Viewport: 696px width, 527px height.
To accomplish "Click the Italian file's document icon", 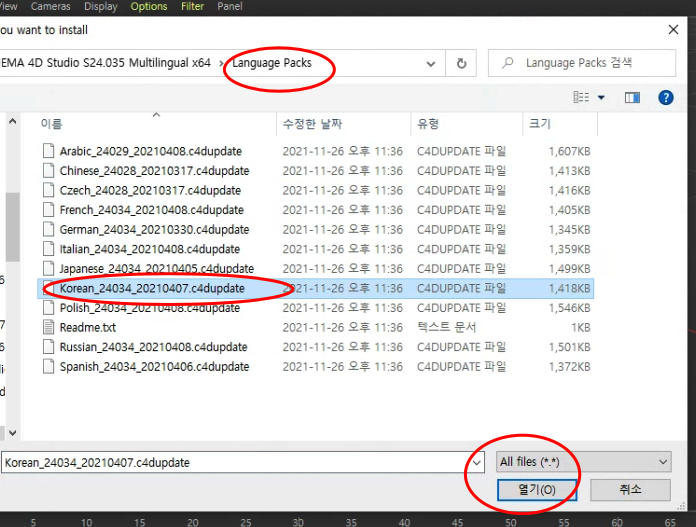I will [x=48, y=249].
